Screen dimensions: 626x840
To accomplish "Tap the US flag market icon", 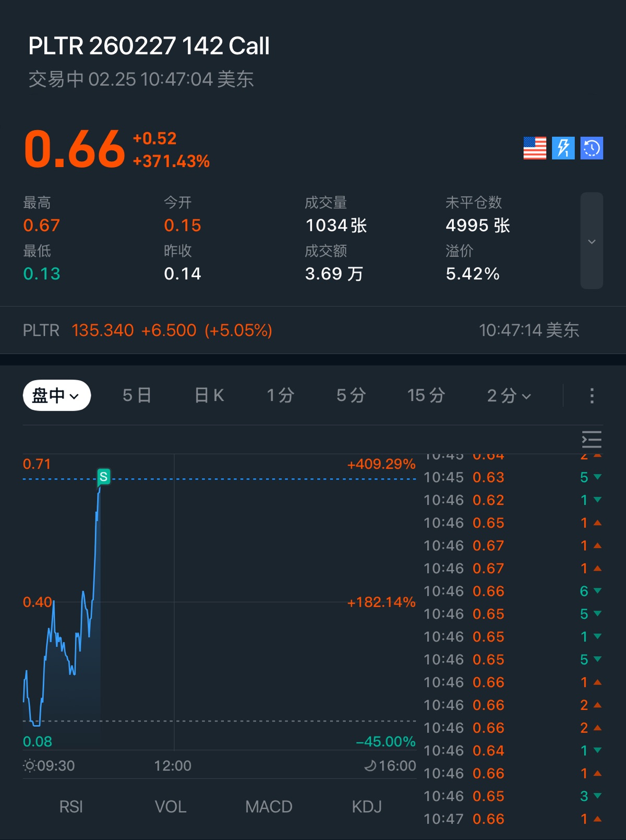I will pos(535,148).
